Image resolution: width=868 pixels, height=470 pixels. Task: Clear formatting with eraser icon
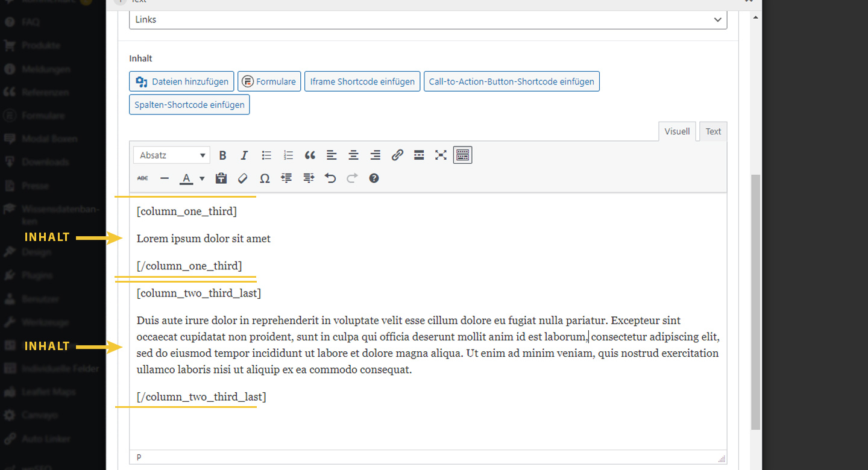click(242, 178)
